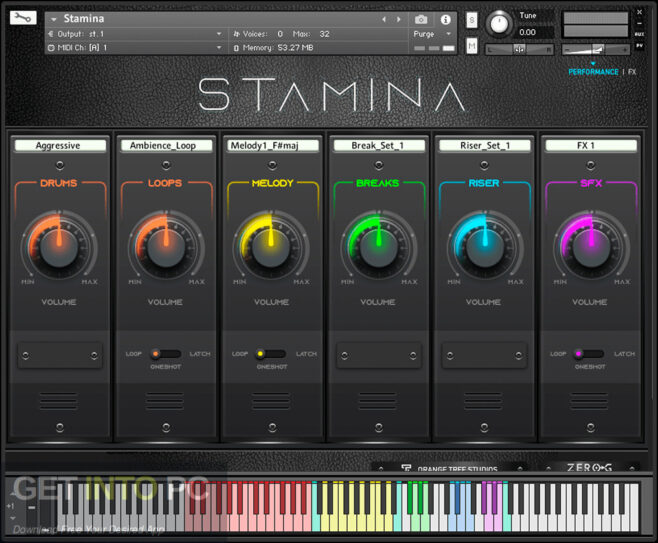
Task: Toggle the LOOPS loop/latch mode switch
Action: pos(166,354)
